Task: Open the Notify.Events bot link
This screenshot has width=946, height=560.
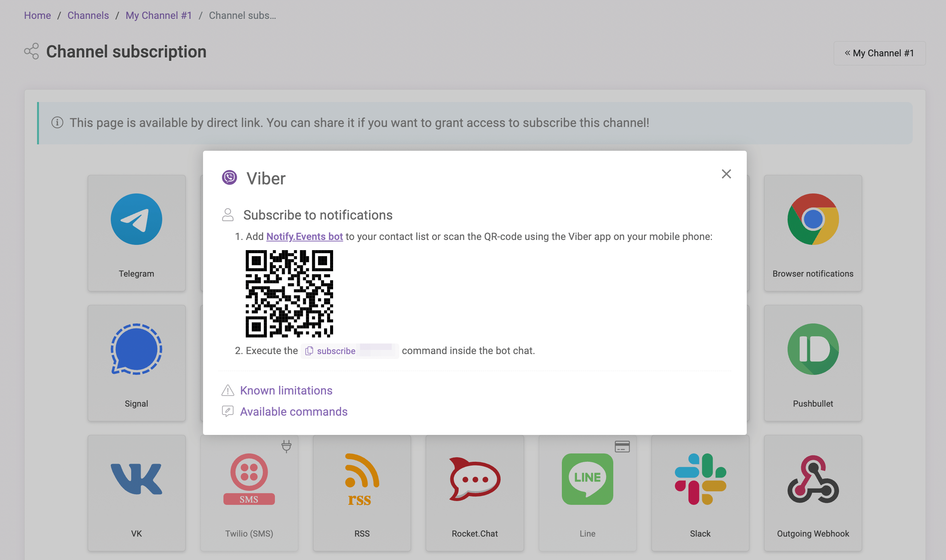Action: click(304, 237)
